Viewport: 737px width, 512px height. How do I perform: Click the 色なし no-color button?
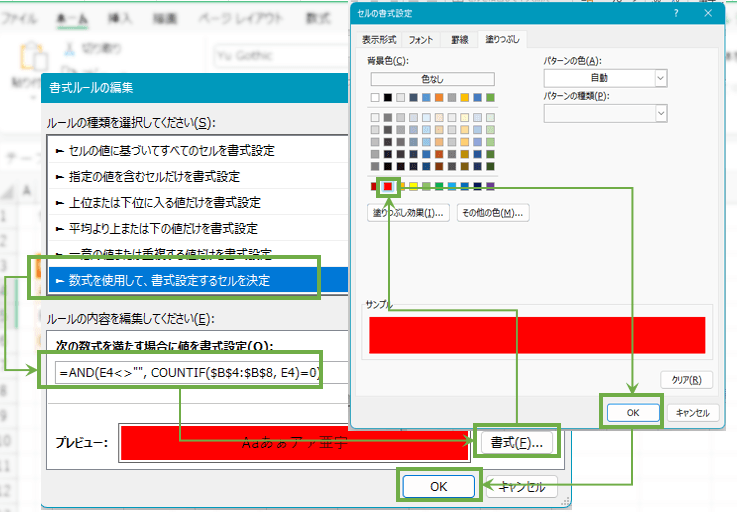coord(432,79)
